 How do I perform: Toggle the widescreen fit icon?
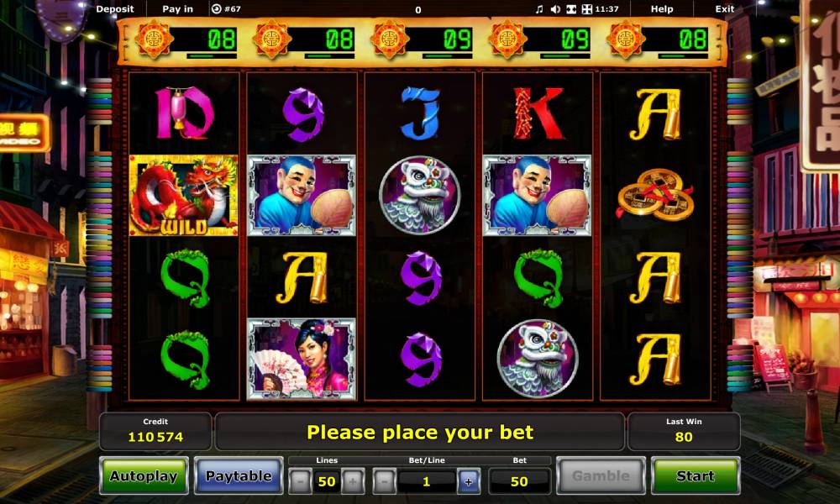[571, 9]
